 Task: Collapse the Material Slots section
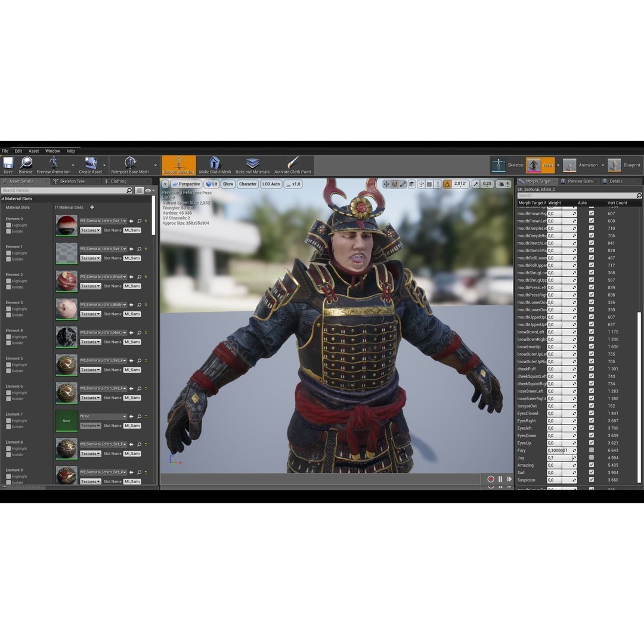pos(3,199)
